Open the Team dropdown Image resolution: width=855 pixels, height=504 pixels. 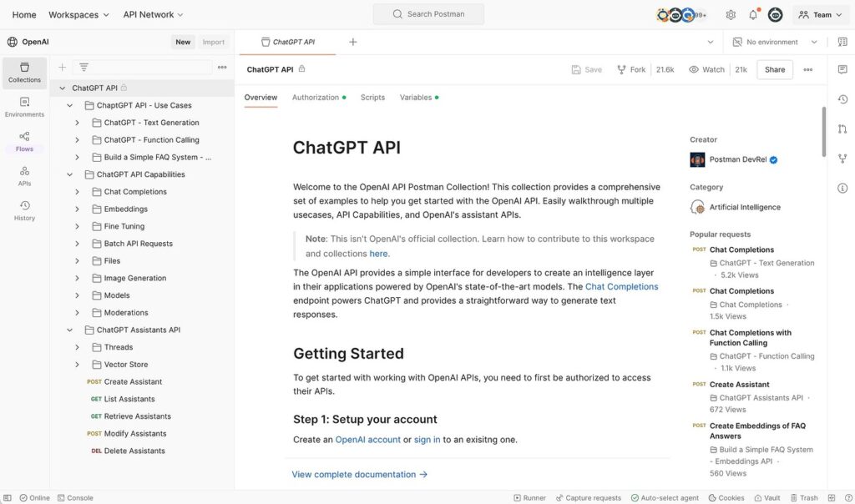point(820,15)
